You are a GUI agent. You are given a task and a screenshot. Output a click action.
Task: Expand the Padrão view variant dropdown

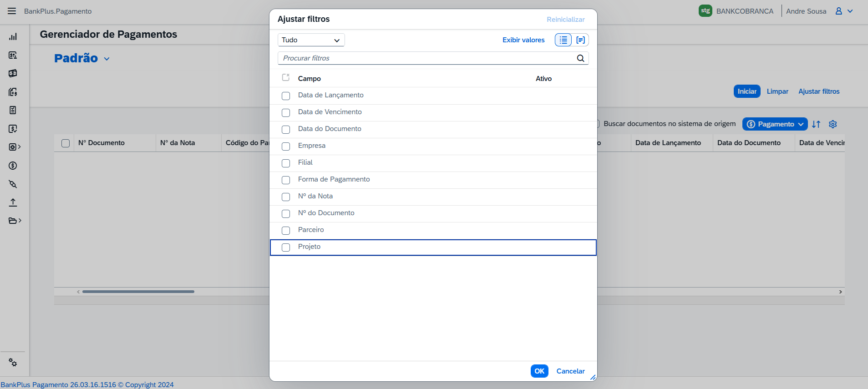click(x=107, y=59)
